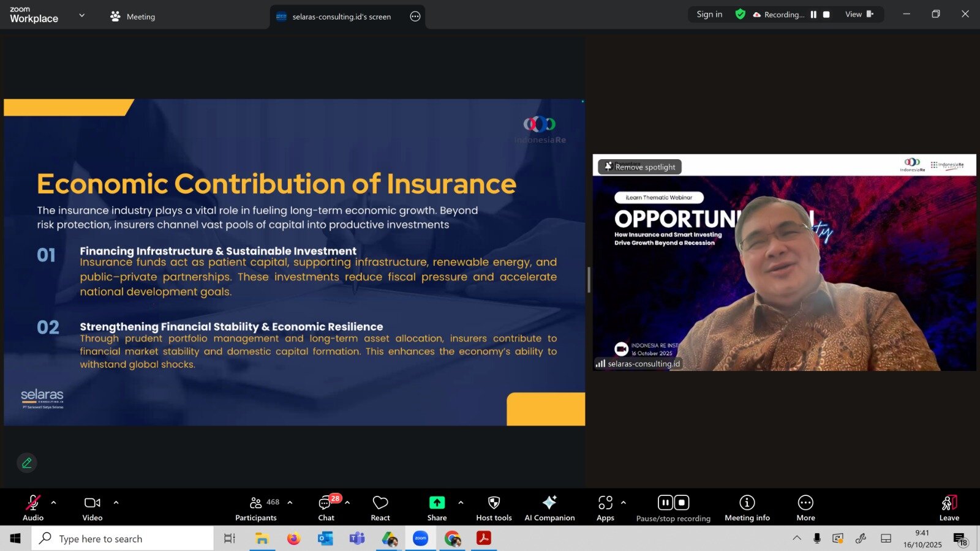Click the Sign in button
This screenshot has height=551, width=980.
click(x=709, y=15)
